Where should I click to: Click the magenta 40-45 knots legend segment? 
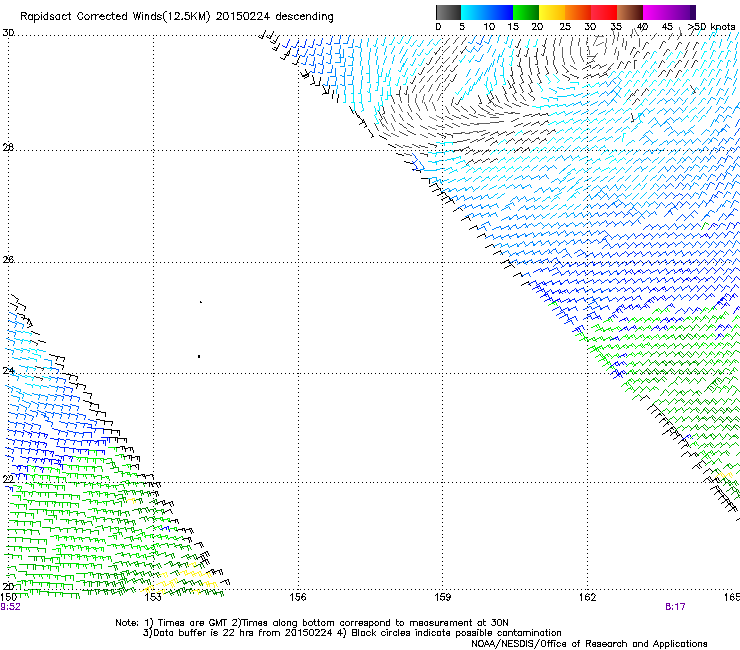pos(656,12)
